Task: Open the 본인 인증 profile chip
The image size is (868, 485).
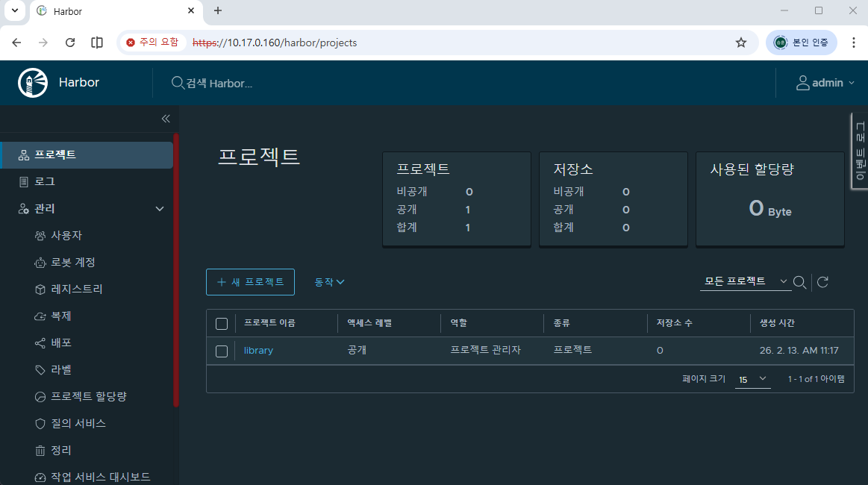Action: [x=801, y=43]
